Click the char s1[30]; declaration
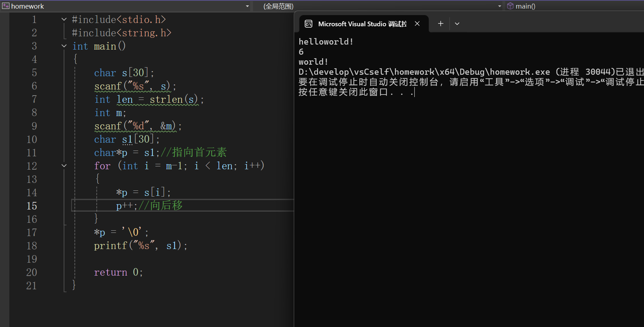This screenshot has width=644, height=327. [127, 139]
